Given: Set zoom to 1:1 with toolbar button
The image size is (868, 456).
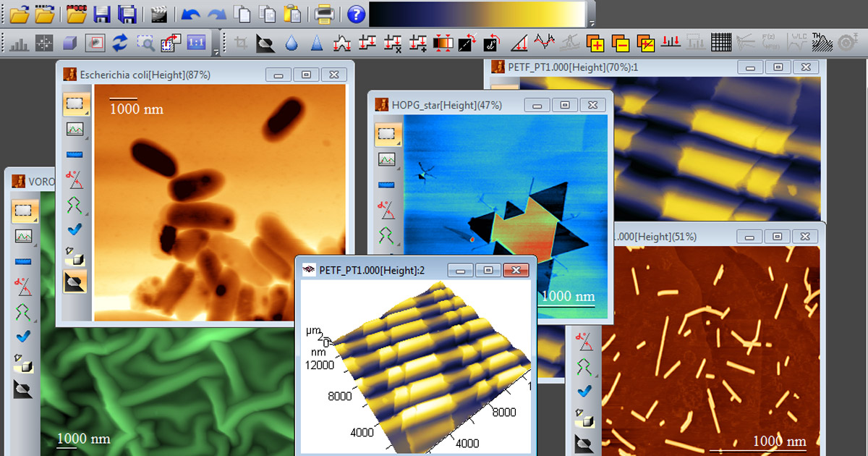Looking at the screenshot, I should click(x=196, y=43).
